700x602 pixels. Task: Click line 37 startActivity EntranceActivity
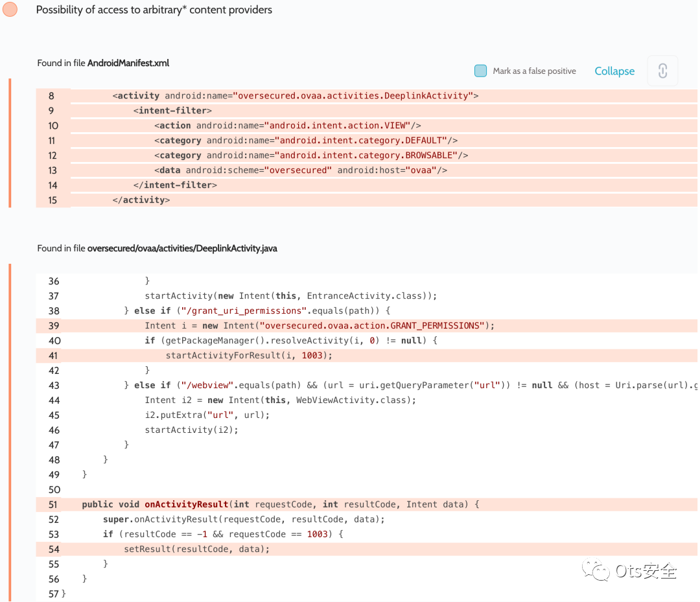pos(366,296)
